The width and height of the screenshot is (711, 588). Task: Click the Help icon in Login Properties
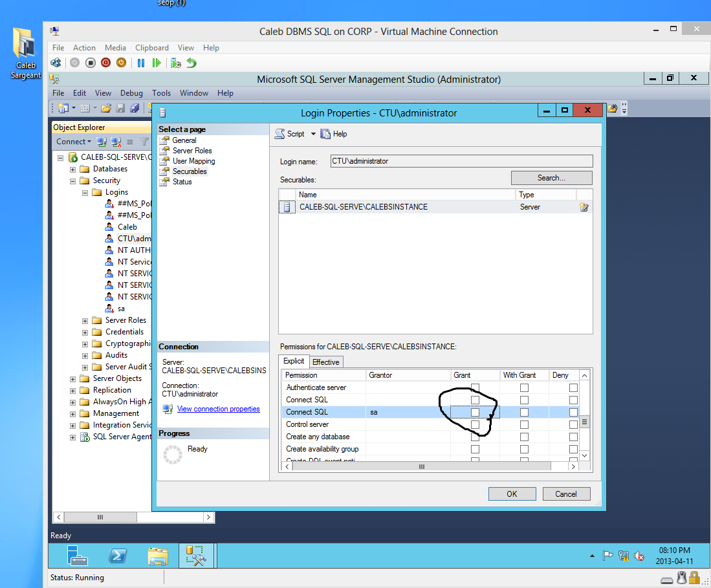[x=325, y=134]
